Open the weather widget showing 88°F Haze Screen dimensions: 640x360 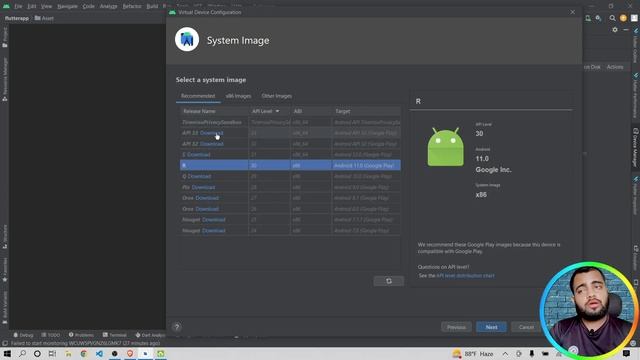(x=472, y=353)
